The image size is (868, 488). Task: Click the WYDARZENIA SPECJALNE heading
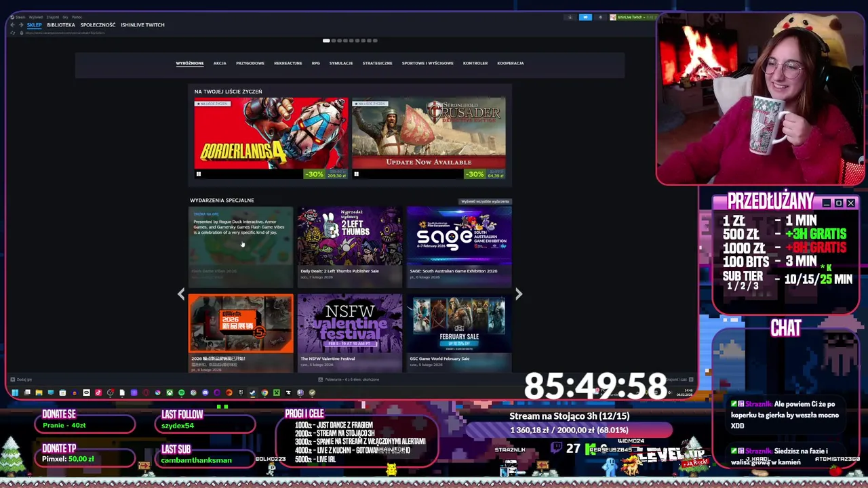222,201
